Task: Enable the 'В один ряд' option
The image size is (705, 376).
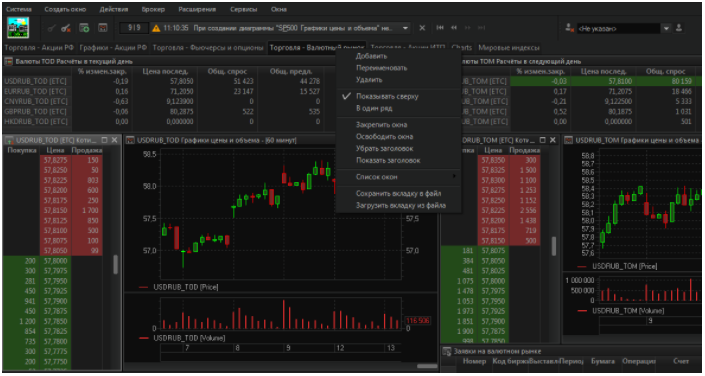Action: (374, 108)
